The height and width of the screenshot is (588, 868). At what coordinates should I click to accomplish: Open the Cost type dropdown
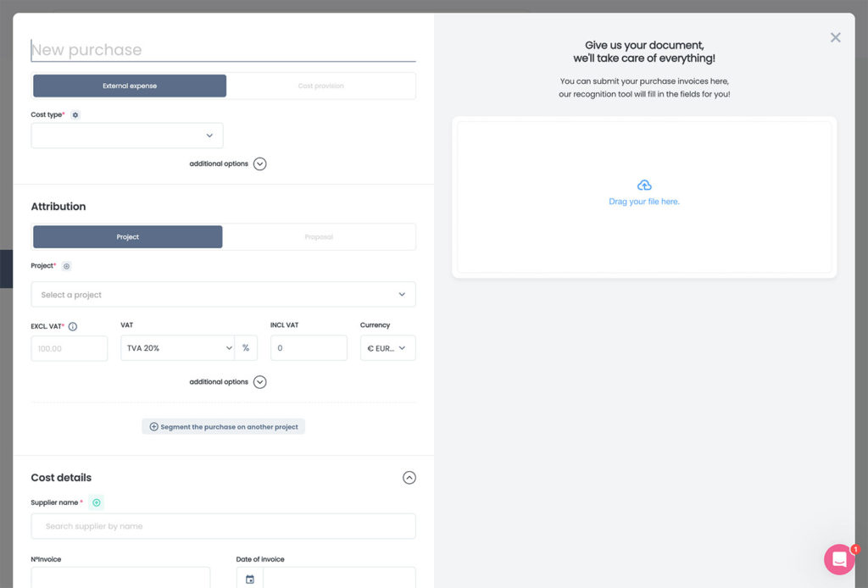click(127, 136)
